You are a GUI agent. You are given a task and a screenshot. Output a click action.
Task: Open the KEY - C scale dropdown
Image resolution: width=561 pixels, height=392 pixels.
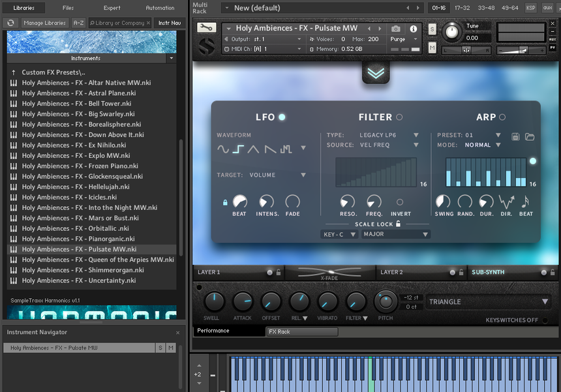click(x=339, y=234)
